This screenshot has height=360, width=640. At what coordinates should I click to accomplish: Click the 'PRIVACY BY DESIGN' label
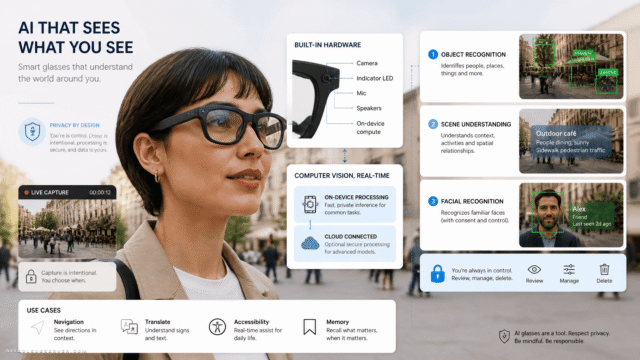tap(75, 125)
